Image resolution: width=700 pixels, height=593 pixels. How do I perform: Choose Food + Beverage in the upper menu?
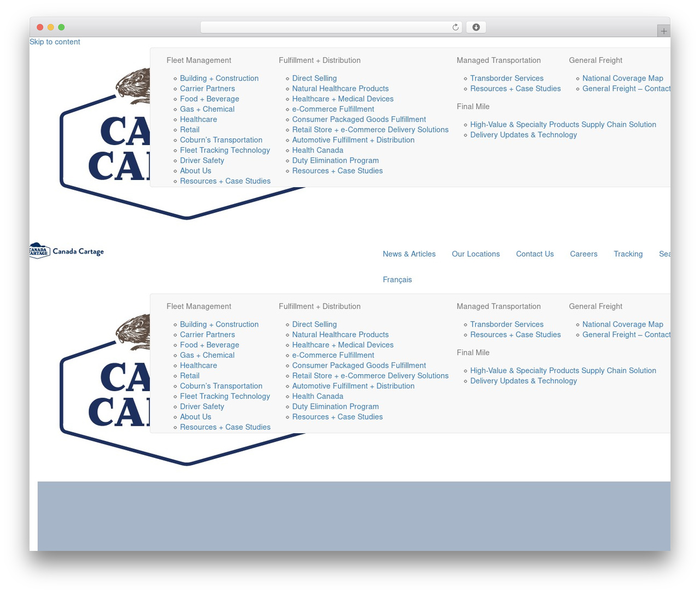209,99
